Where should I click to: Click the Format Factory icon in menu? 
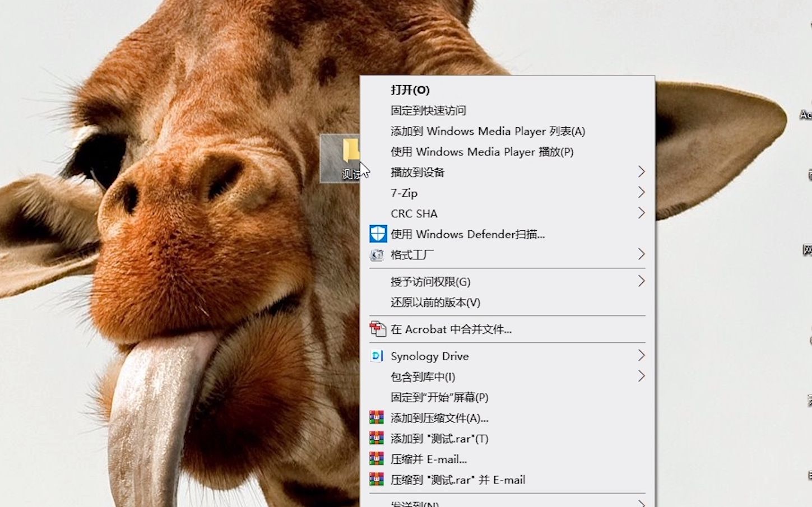pos(377,255)
